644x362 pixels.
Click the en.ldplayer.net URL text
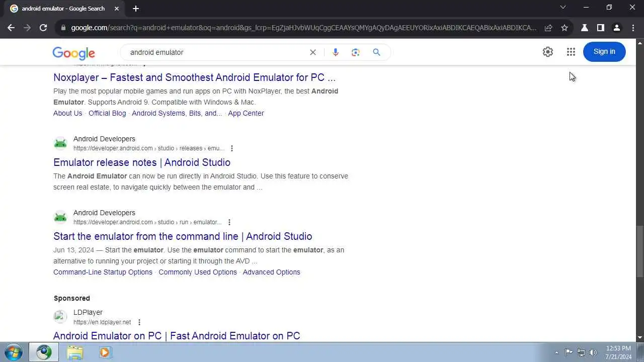(x=102, y=322)
